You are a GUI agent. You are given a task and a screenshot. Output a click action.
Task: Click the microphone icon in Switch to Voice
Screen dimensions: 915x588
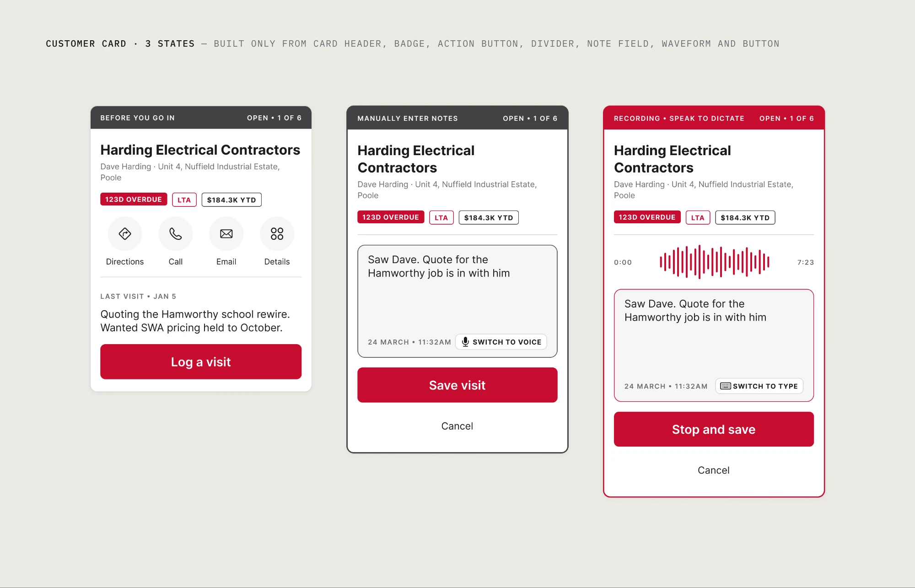465,342
